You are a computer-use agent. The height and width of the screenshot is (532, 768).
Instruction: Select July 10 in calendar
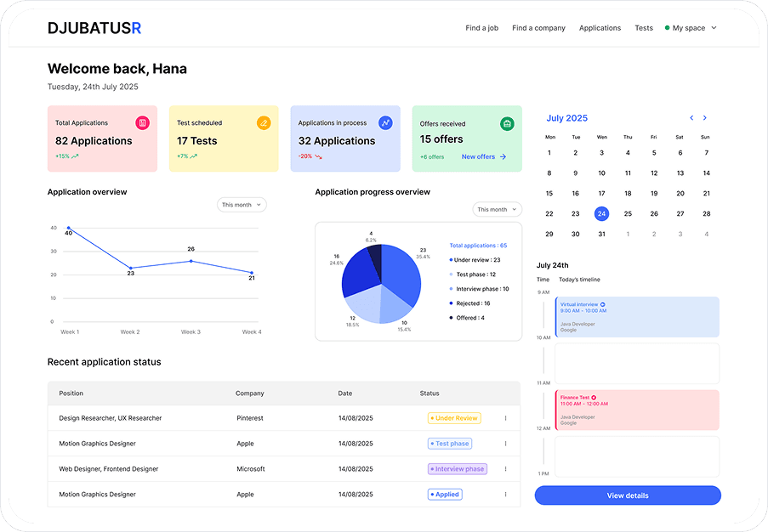tap(601, 173)
